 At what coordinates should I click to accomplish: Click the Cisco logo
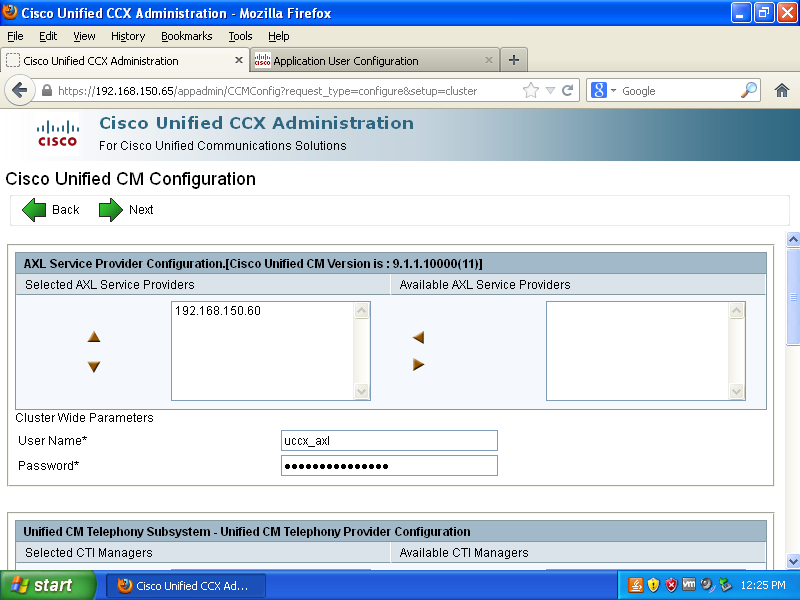coord(58,134)
